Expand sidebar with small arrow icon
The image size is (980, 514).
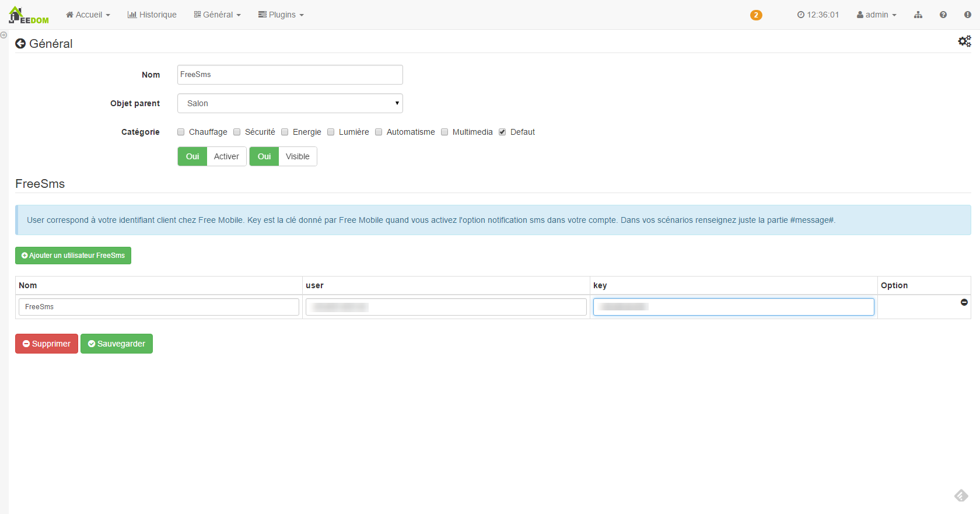[x=3, y=35]
